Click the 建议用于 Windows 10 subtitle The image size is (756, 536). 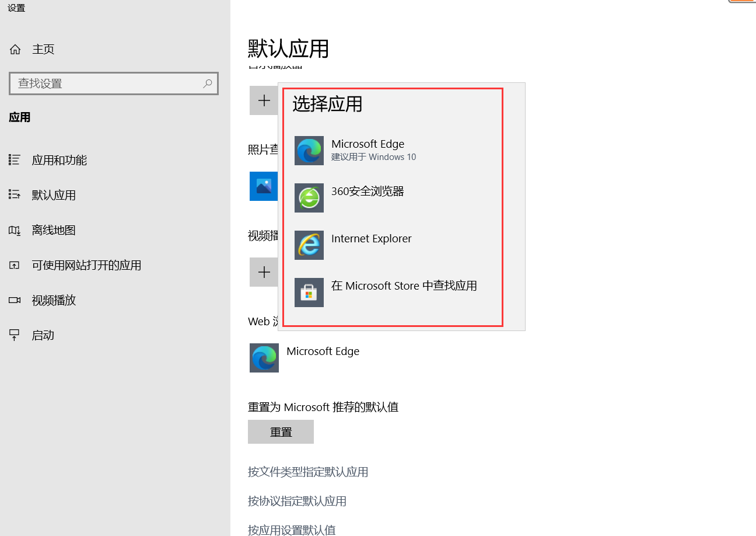pyautogui.click(x=373, y=157)
